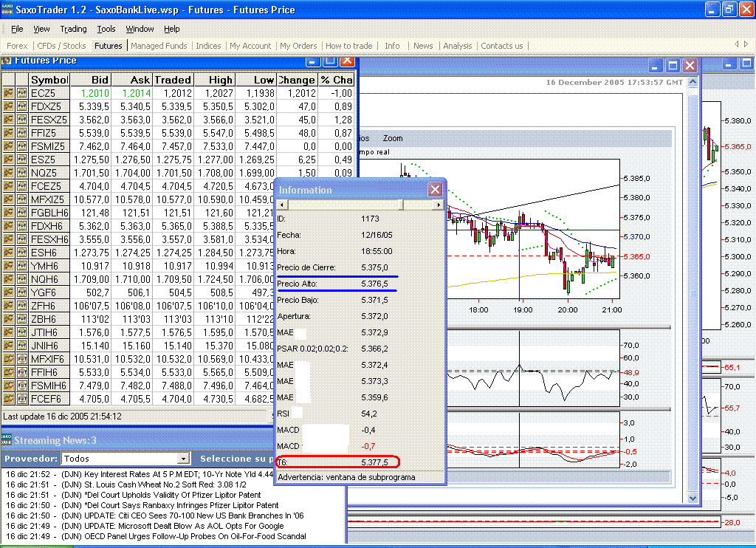
Task: Click right scroll arrow in Information dialog
Action: coord(439,205)
